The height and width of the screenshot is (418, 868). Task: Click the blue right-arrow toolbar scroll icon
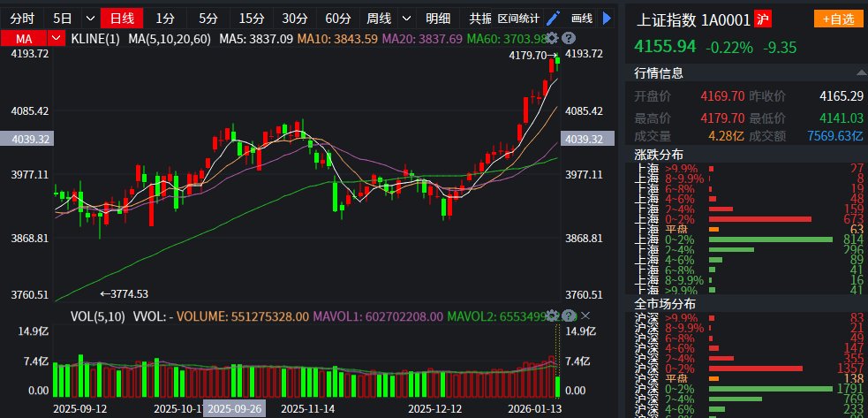tap(607, 18)
